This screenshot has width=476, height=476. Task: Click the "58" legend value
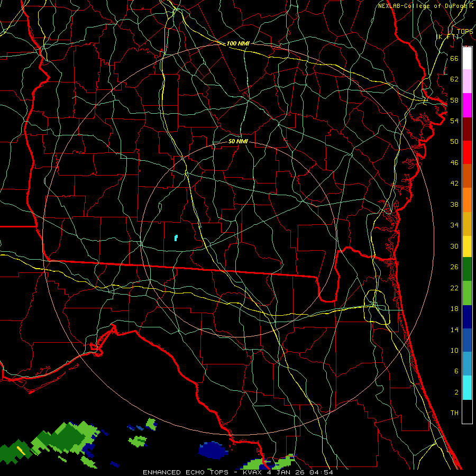coord(454,100)
